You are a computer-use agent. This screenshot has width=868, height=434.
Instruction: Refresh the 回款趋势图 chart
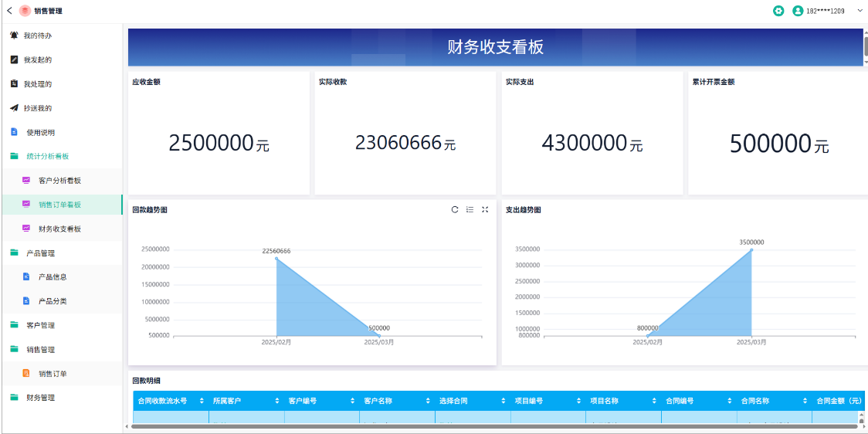coord(455,209)
